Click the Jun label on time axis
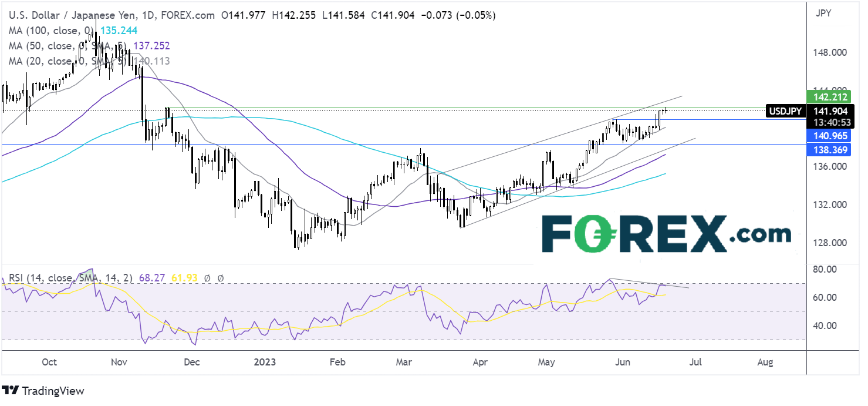The width and height of the screenshot is (868, 406). pos(623,362)
